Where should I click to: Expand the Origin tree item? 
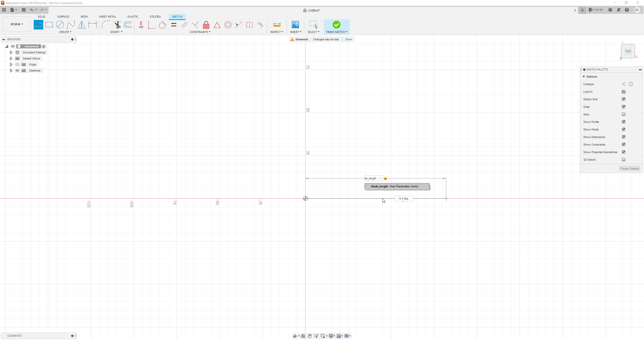coord(11,64)
